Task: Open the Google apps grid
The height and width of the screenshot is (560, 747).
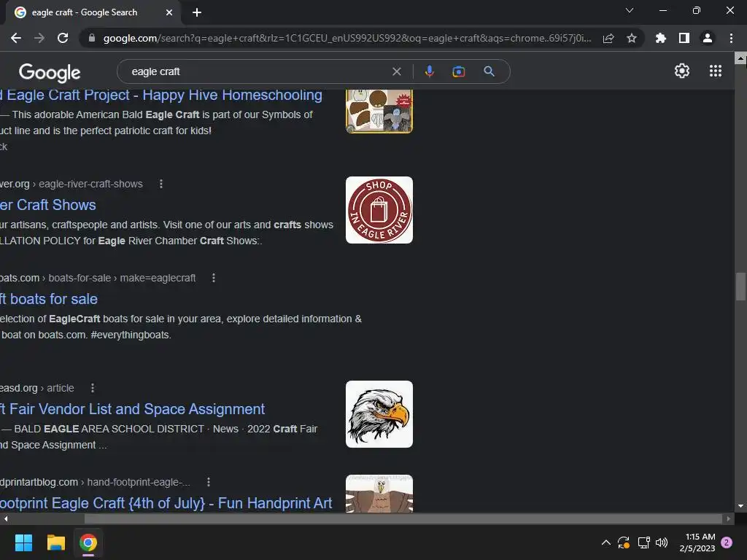Action: (716, 71)
